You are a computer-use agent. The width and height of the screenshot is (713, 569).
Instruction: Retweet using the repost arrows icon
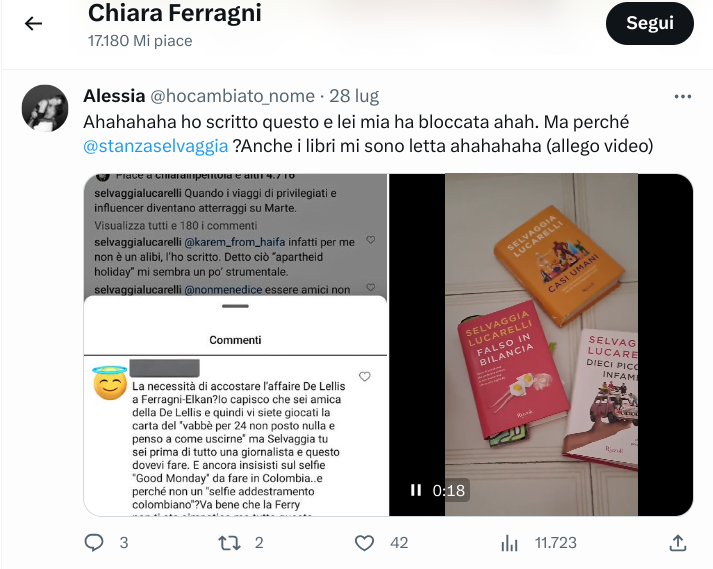click(229, 543)
